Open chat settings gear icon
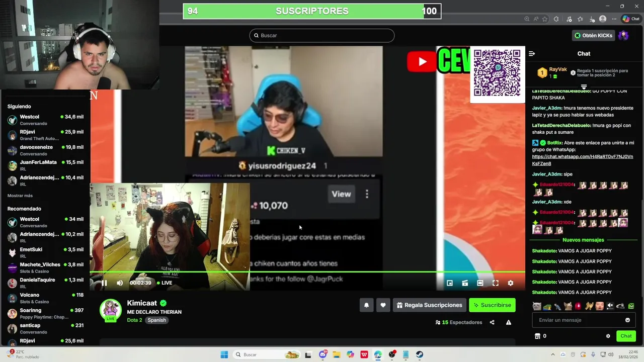Image resolution: width=644 pixels, height=362 pixels. pyautogui.click(x=608, y=336)
